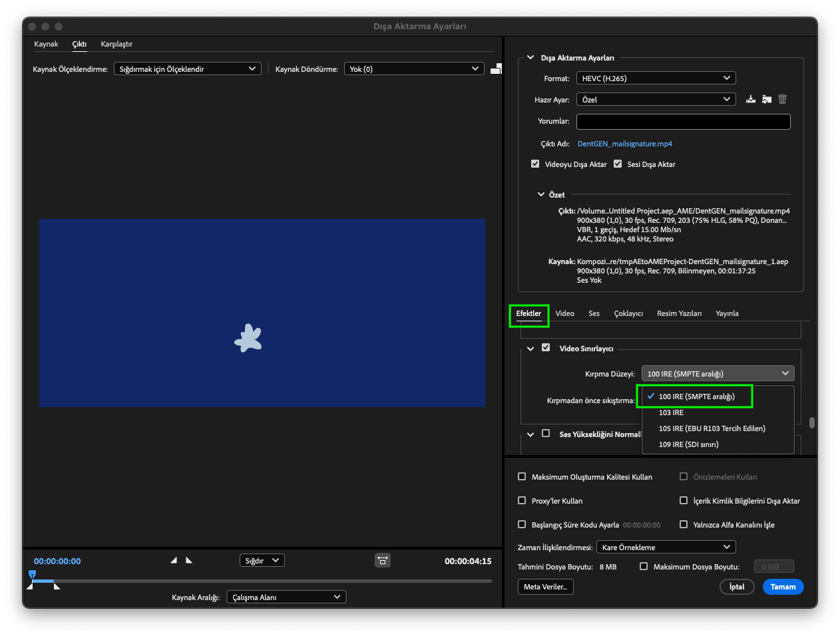The width and height of the screenshot is (840, 636).
Task: Click the effects panel vertical scrollbar
Action: [811, 422]
